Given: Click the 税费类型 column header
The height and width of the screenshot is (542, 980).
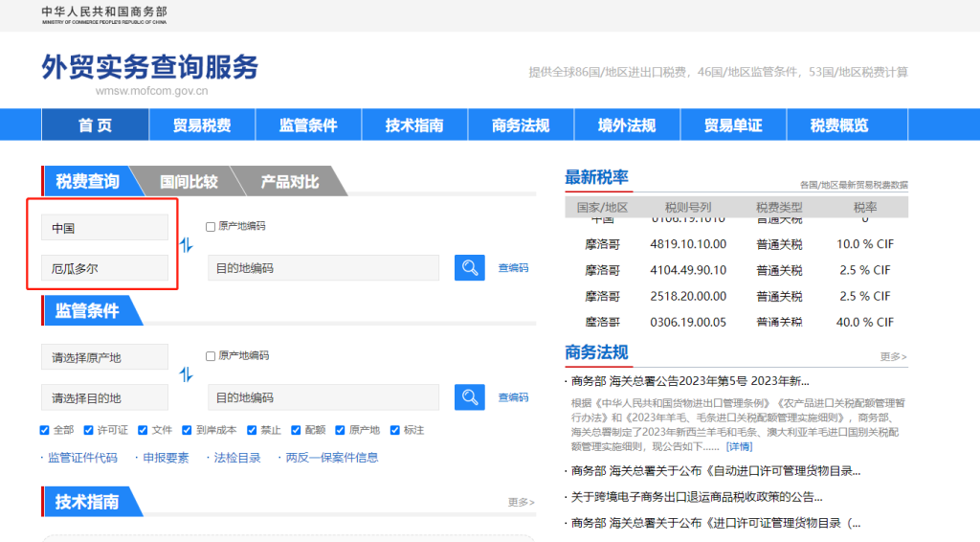Looking at the screenshot, I should [x=779, y=207].
